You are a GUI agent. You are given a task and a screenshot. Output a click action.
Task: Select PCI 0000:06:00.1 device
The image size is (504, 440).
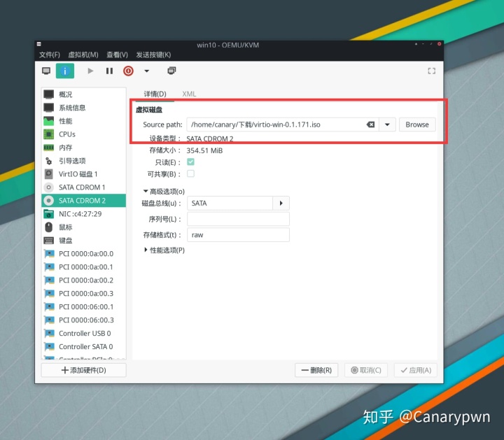tap(83, 306)
